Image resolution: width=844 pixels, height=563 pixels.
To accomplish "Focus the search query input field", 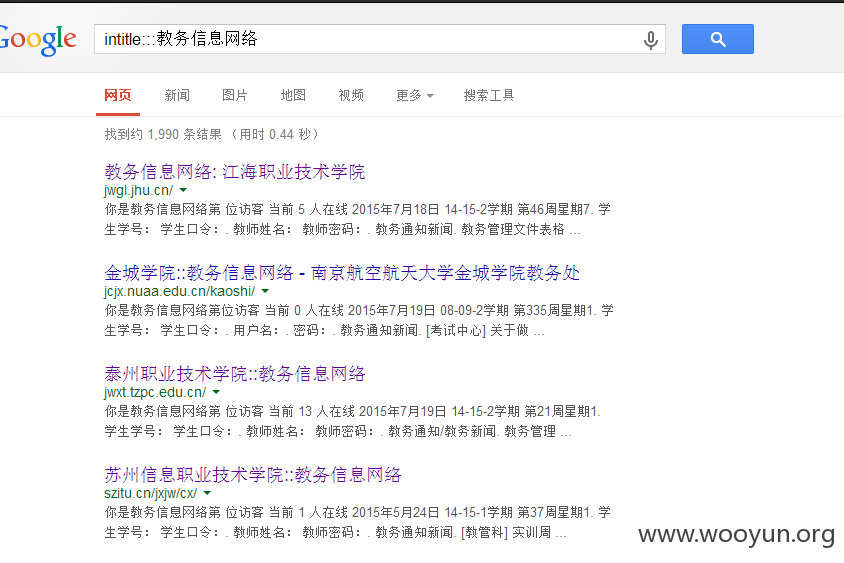I will point(379,39).
